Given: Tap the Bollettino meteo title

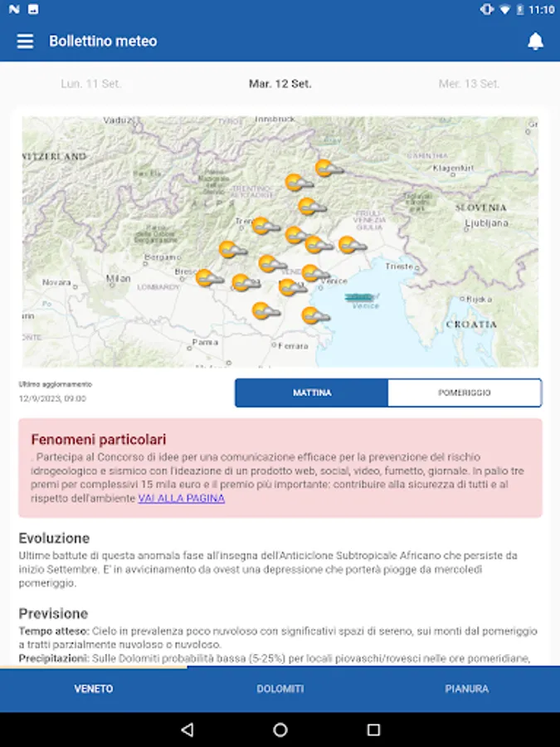Looking at the screenshot, I should pyautogui.click(x=103, y=41).
